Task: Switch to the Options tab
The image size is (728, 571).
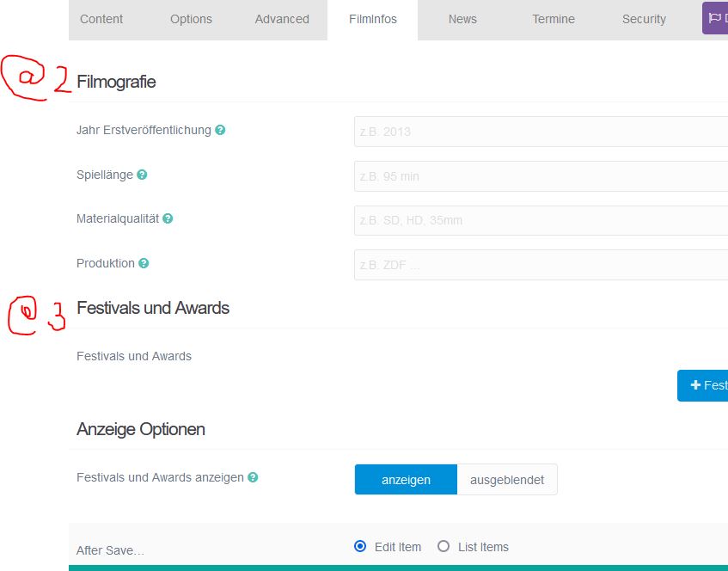Action: tap(191, 19)
